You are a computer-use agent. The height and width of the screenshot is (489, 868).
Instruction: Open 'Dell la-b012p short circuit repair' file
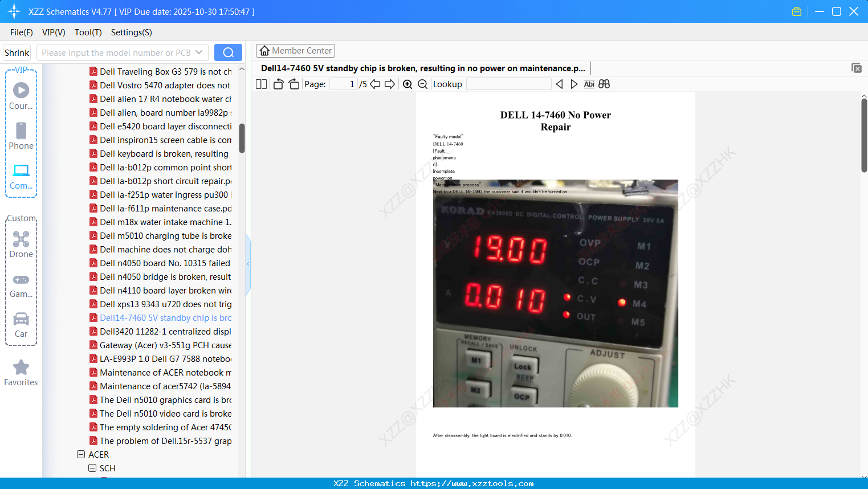click(x=161, y=181)
